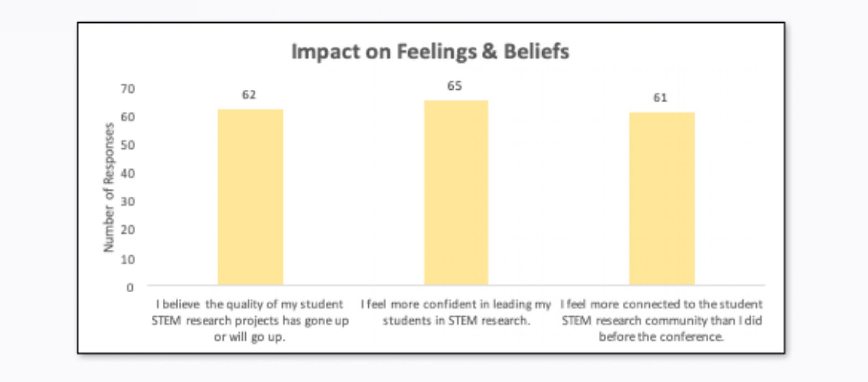
Task: Click the data label 61 above last bar
Action: (x=660, y=98)
